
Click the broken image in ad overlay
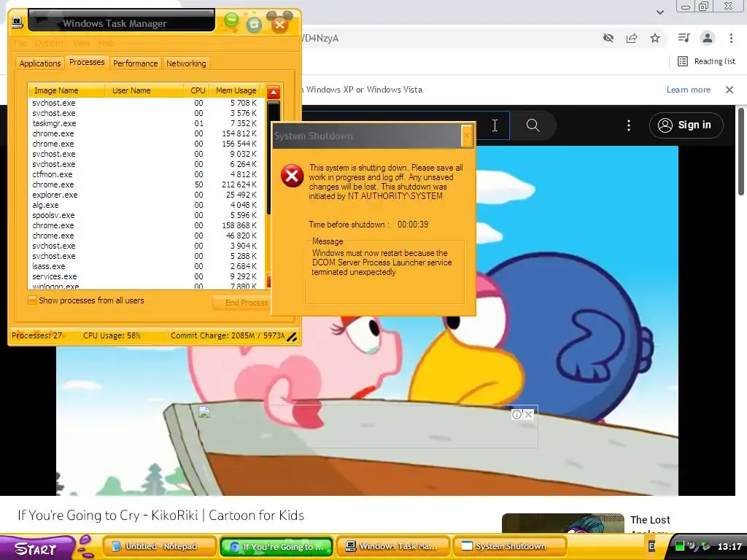(204, 413)
